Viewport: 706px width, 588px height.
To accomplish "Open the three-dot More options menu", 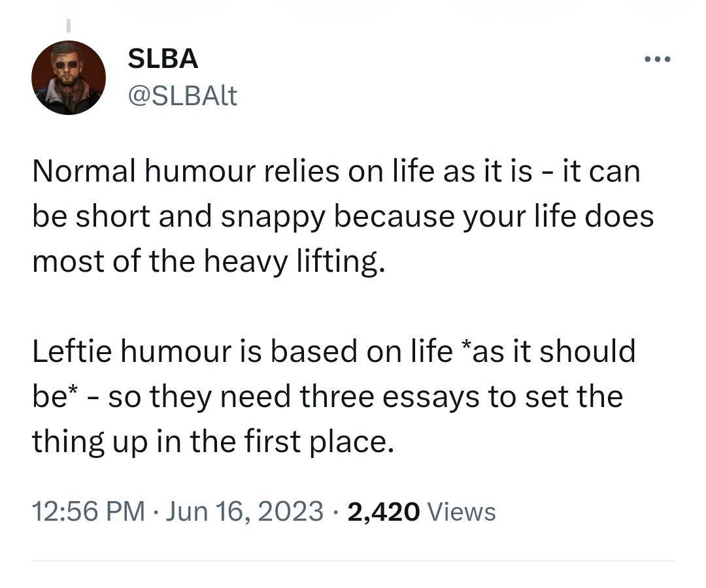I will coord(657,60).
